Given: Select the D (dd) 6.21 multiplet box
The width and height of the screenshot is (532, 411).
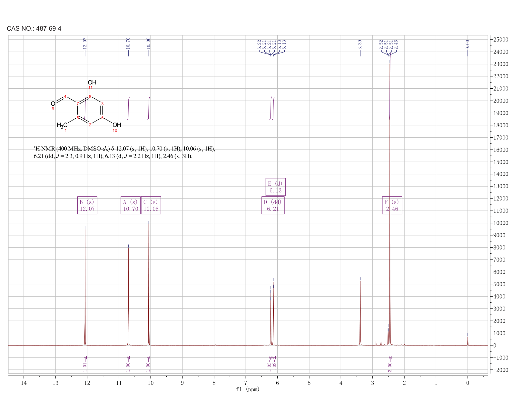Looking at the screenshot, I should tap(273, 205).
